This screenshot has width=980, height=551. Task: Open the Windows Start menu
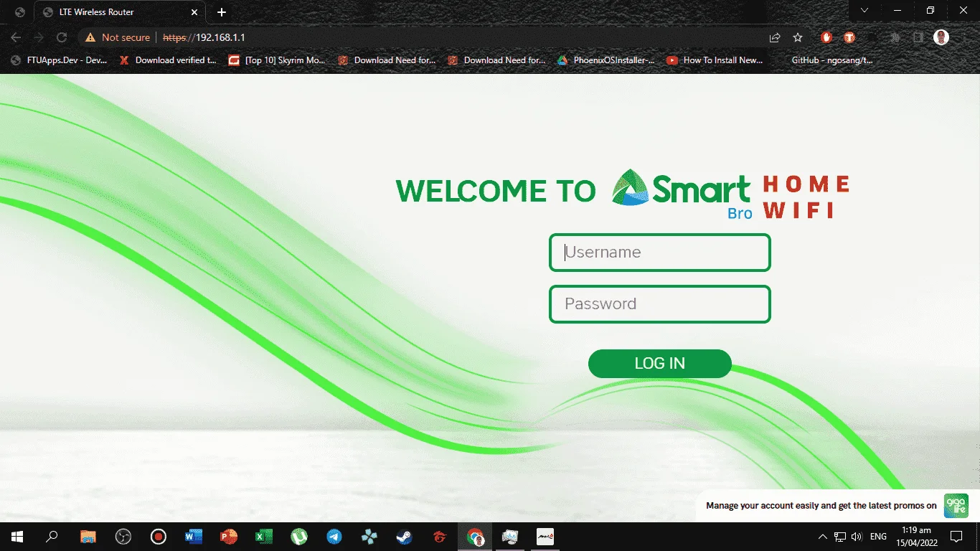coord(17,537)
